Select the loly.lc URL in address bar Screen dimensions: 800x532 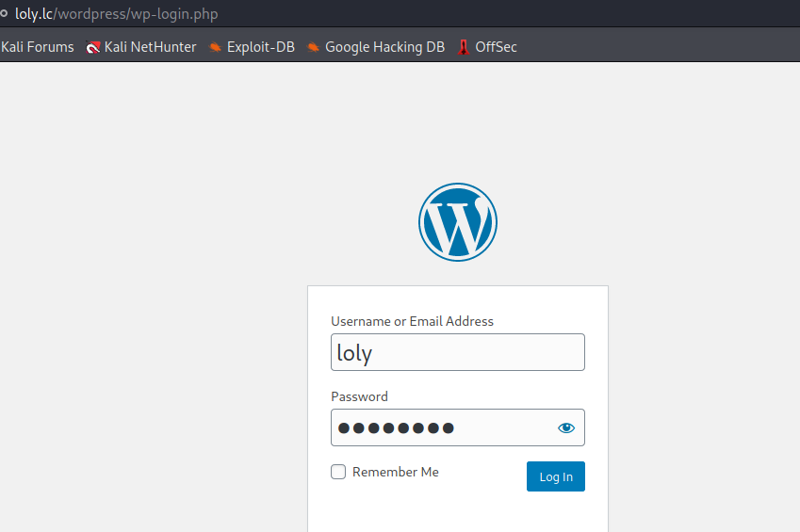point(116,14)
